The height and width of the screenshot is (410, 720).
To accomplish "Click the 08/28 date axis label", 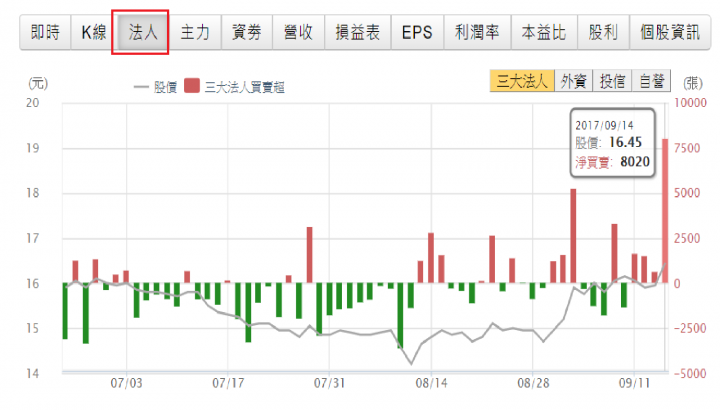I will pos(533,383).
